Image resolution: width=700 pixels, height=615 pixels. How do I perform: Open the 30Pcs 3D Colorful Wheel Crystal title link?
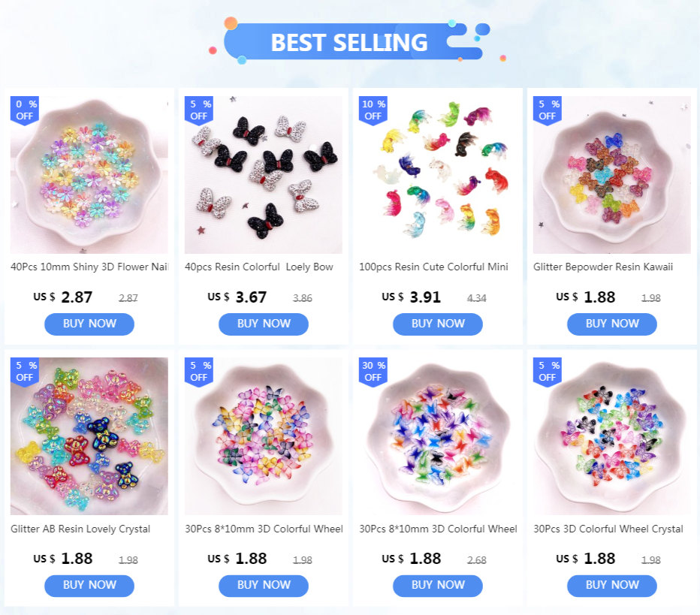608,529
